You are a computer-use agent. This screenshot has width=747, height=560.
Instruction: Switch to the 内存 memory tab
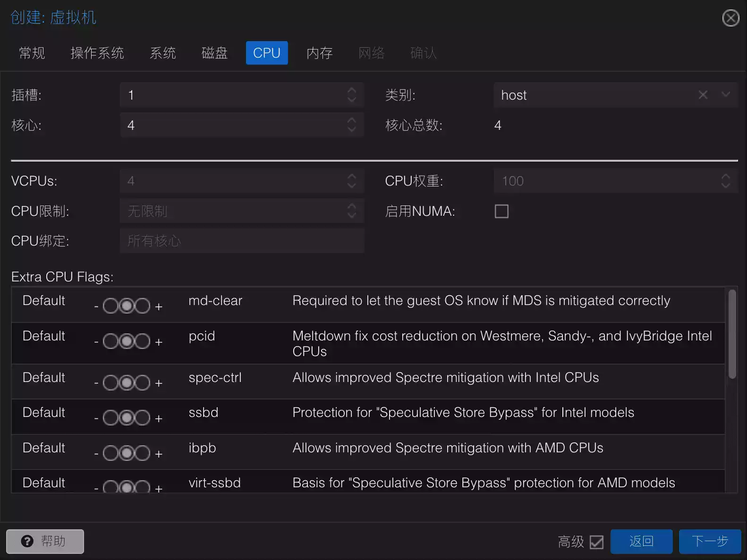point(319,53)
